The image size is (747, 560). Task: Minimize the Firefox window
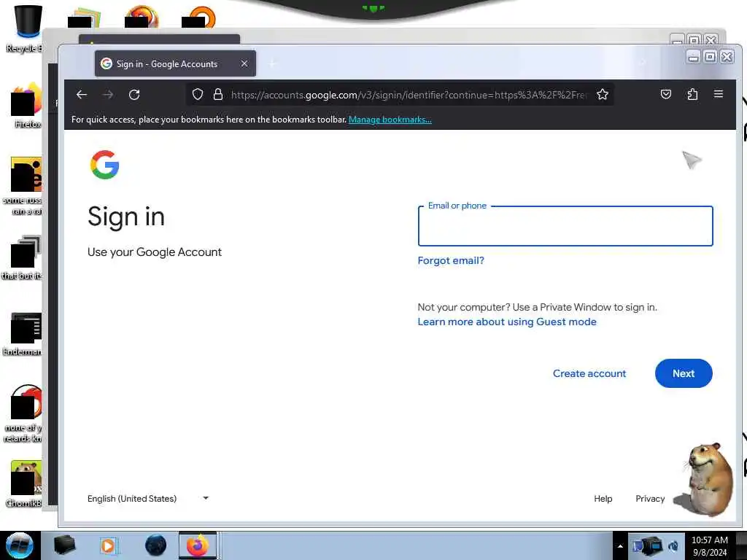click(693, 57)
